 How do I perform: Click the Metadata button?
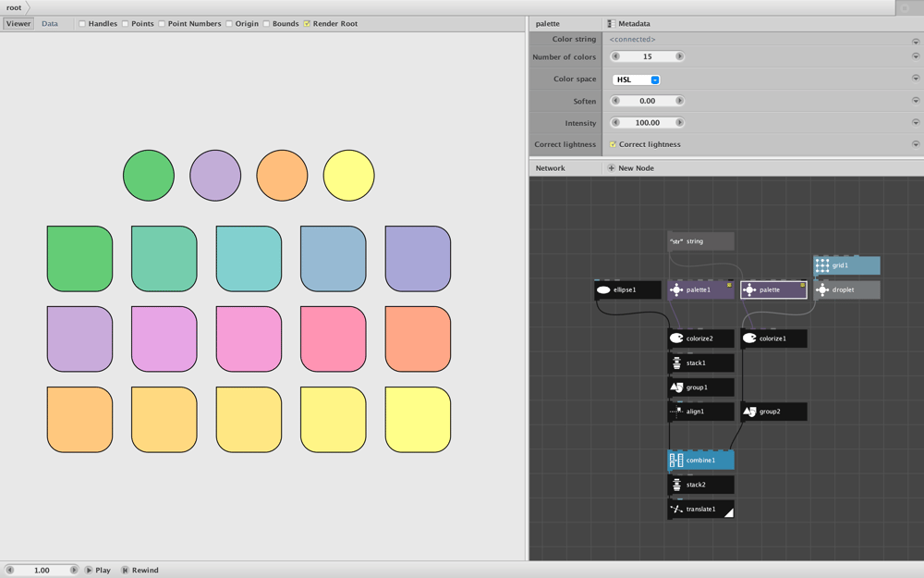click(628, 24)
